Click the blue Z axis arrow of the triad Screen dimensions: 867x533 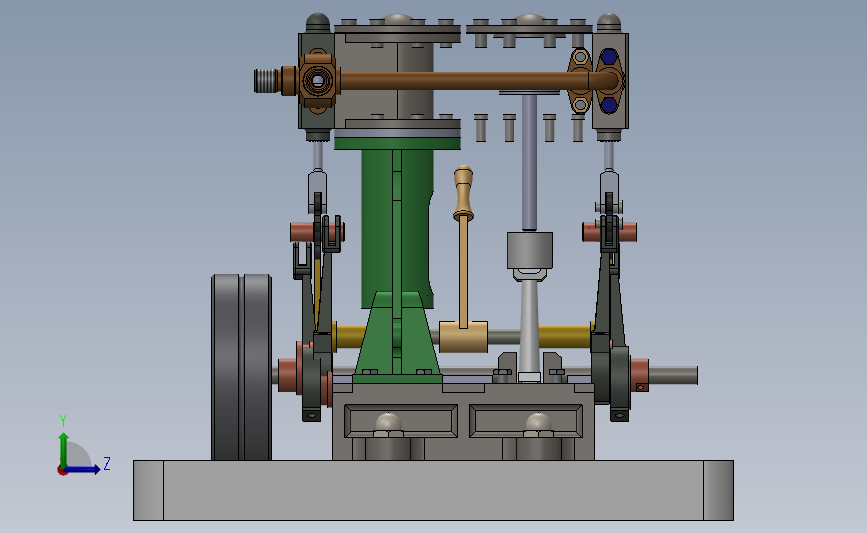(83, 469)
